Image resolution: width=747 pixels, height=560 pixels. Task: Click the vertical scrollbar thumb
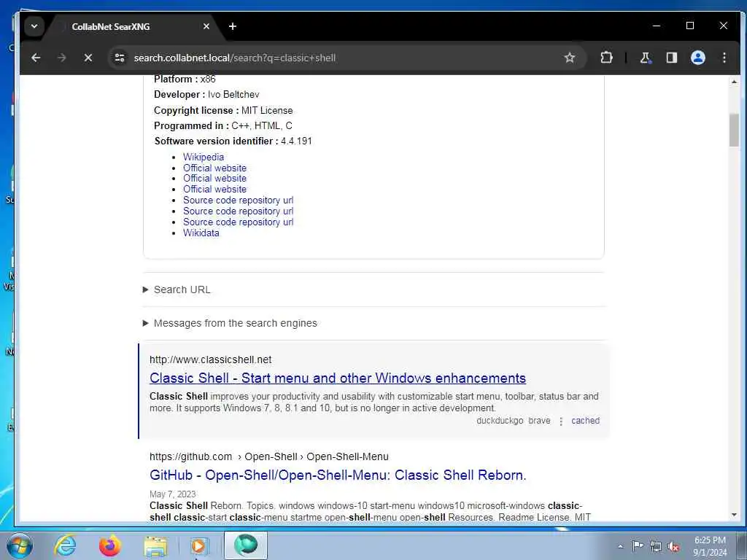[x=734, y=130]
